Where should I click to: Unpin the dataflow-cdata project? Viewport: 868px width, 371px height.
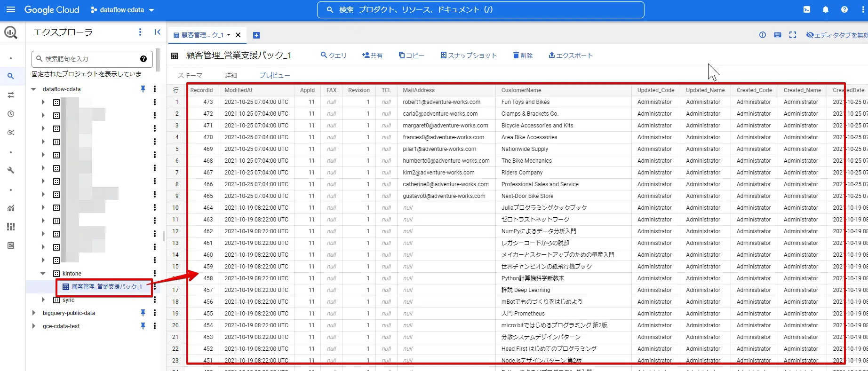click(x=143, y=89)
